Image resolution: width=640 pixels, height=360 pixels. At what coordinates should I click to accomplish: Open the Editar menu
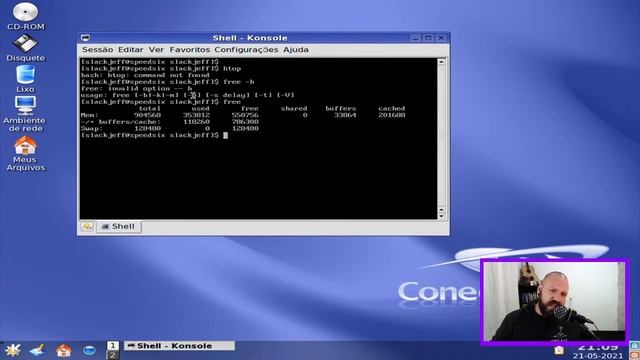pos(131,49)
